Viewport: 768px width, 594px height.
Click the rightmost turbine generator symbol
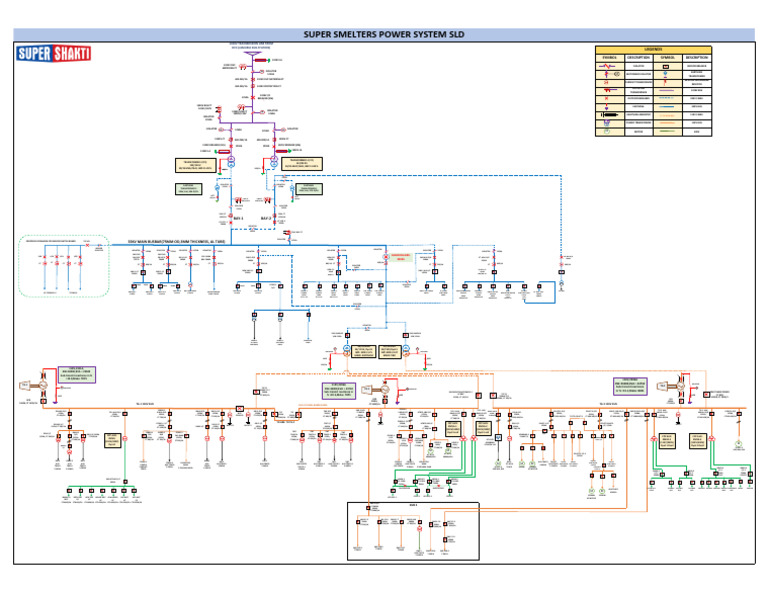coord(672,386)
